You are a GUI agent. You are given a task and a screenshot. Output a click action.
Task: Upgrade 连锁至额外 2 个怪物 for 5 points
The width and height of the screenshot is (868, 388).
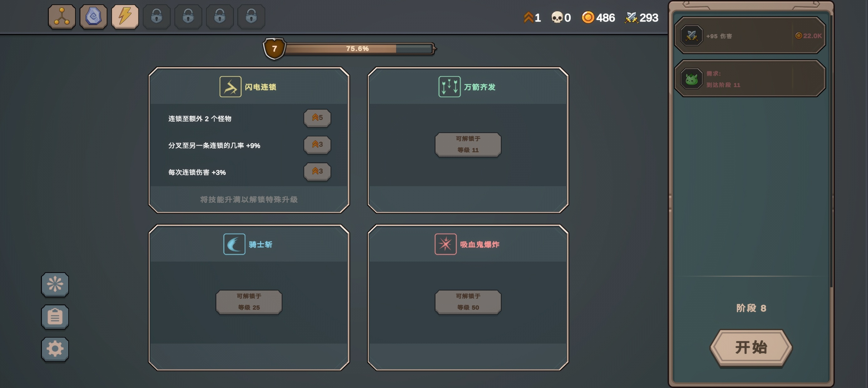pos(318,118)
